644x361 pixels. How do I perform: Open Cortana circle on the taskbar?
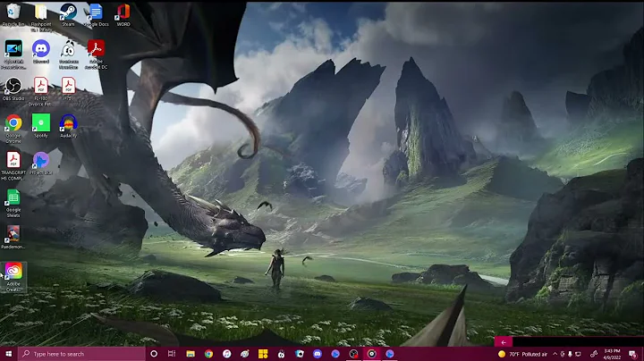[154, 354]
